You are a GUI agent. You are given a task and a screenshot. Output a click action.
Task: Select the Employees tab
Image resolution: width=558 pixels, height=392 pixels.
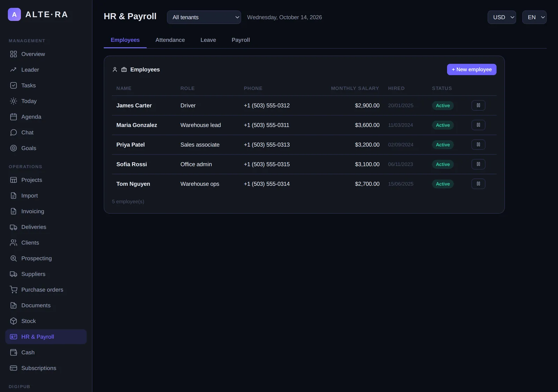(x=125, y=40)
